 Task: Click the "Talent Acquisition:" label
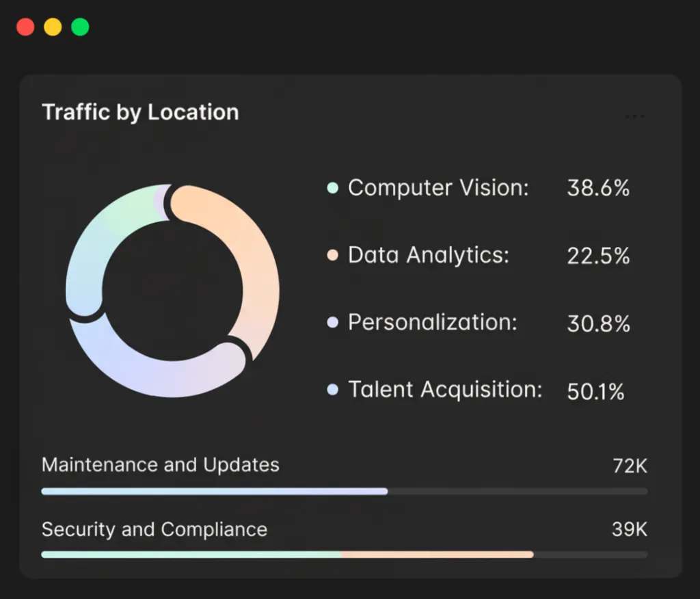tap(445, 390)
